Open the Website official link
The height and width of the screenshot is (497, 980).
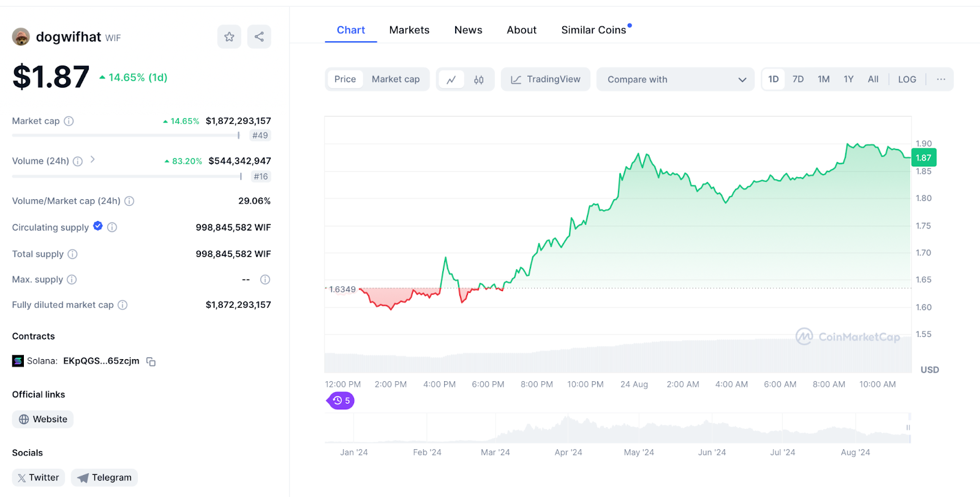point(43,419)
